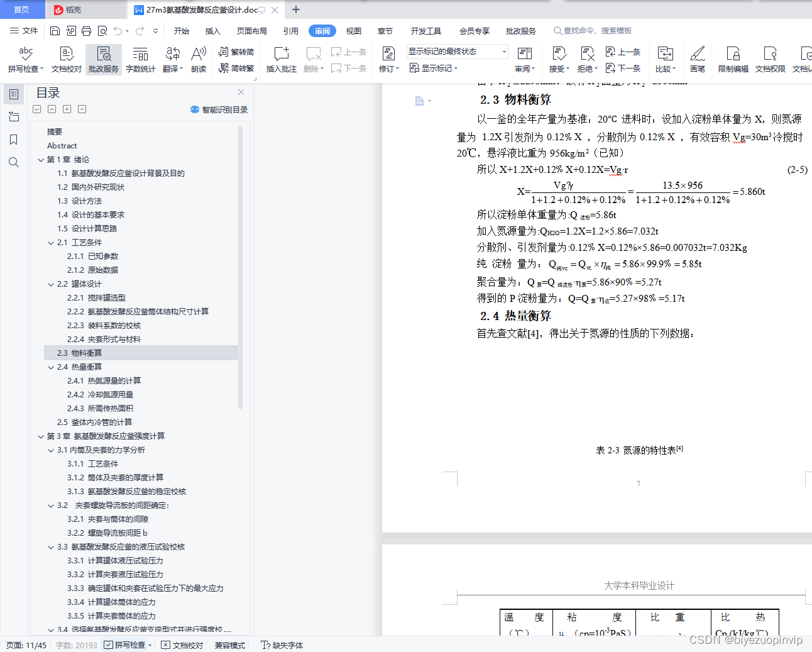Open the 批改服务 ribbon tool
This screenshot has width=812, height=652.
coord(104,60)
